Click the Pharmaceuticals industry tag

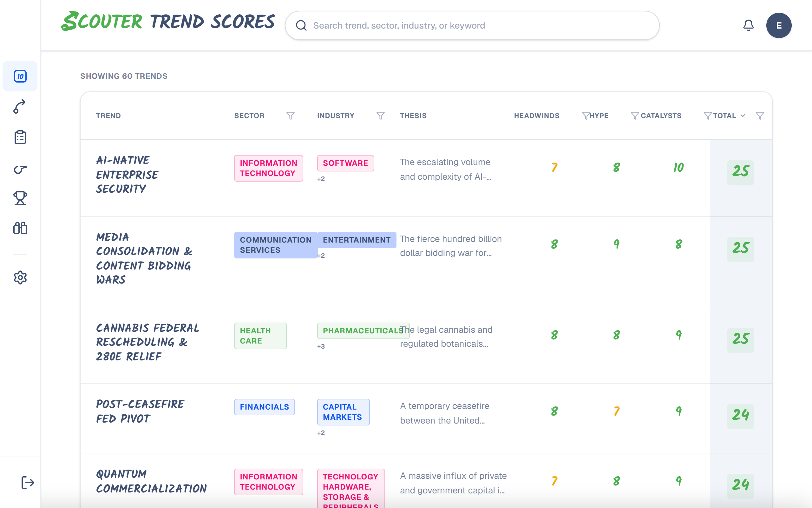pyautogui.click(x=363, y=331)
